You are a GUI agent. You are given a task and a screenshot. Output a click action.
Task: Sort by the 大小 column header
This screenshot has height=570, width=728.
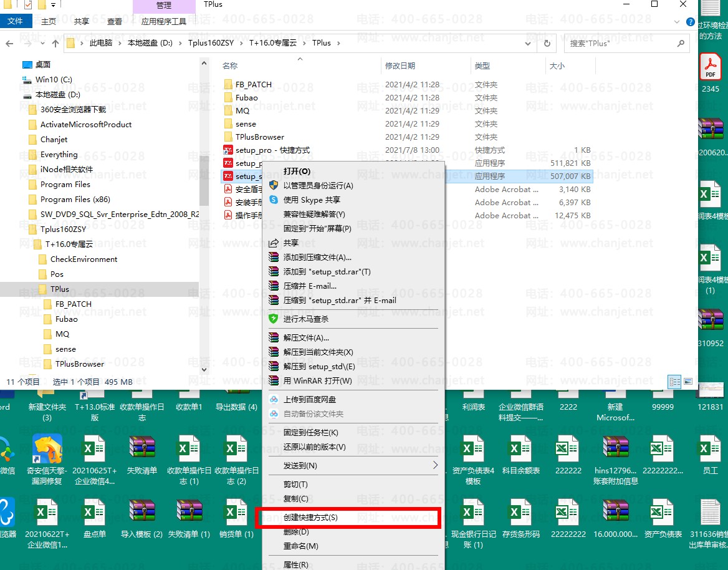click(x=557, y=66)
